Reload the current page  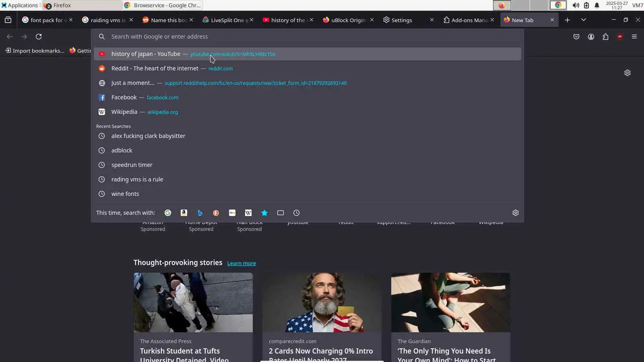coord(39,37)
